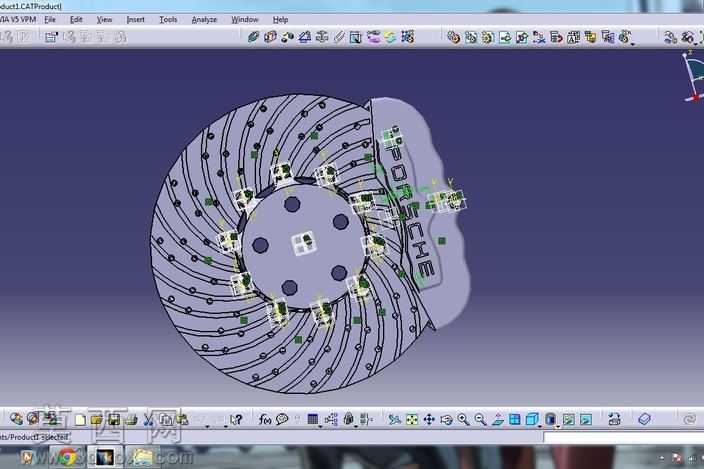Image resolution: width=704 pixels, height=469 pixels.
Task: Activate the Rotate view tool
Action: click(446, 419)
